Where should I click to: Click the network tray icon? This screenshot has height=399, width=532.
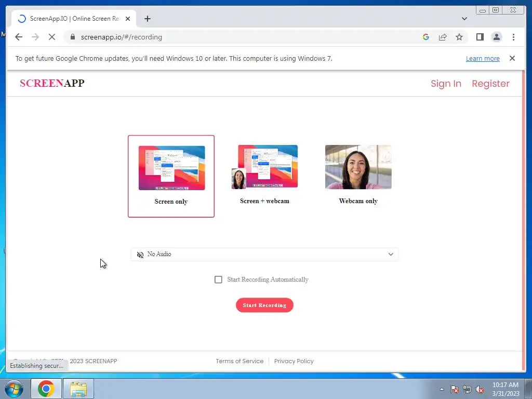tap(467, 389)
